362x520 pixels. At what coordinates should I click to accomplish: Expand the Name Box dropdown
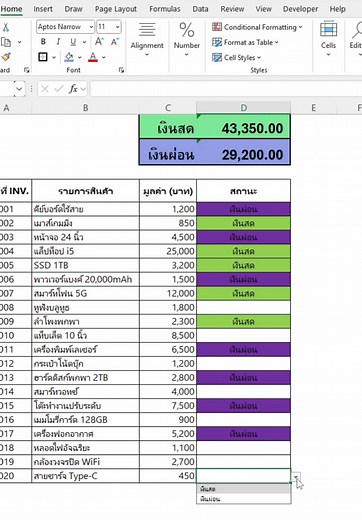[x=20, y=89]
